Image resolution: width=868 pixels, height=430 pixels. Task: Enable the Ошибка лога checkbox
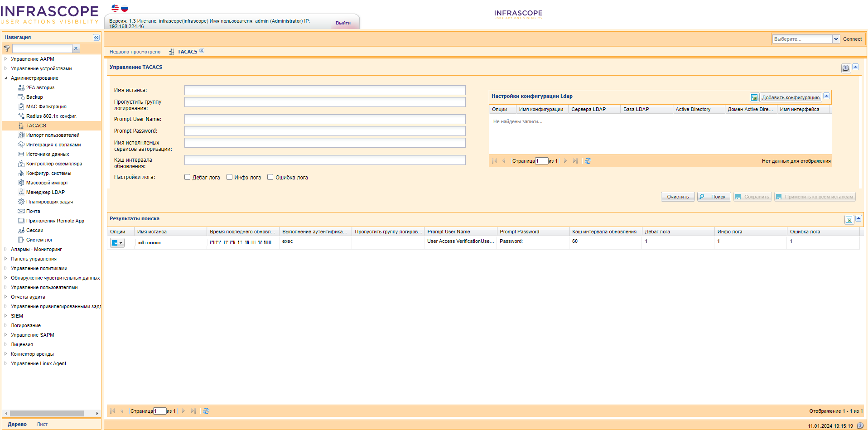click(x=270, y=177)
